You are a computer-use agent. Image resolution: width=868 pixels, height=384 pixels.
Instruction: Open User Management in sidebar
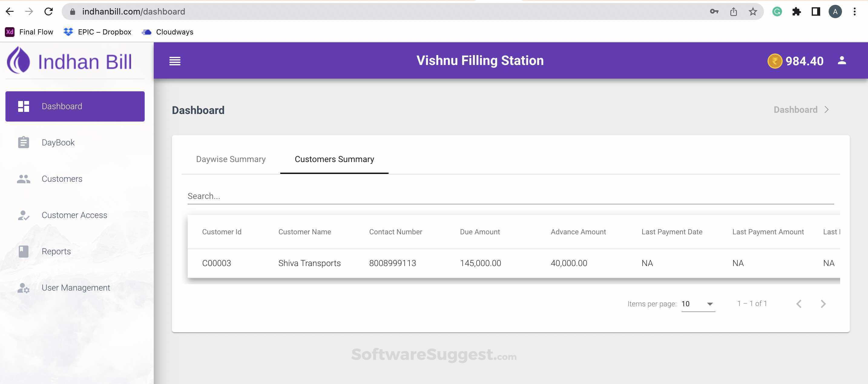coord(75,288)
